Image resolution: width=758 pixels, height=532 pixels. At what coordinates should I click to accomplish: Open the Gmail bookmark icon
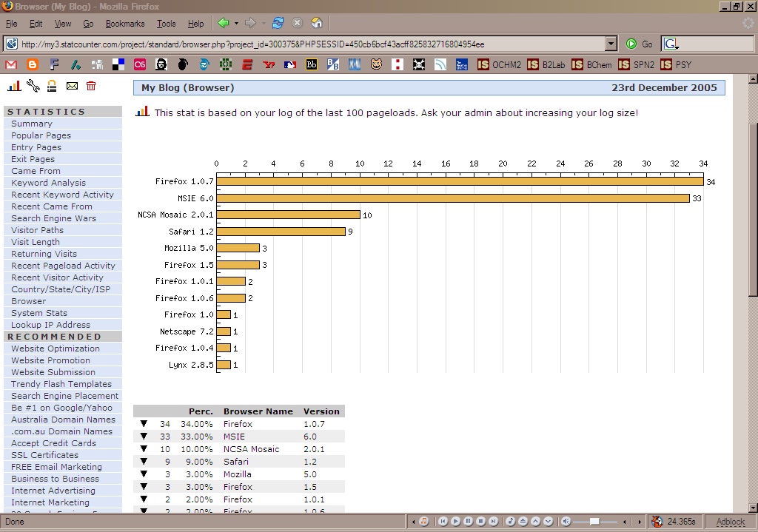coord(11,64)
